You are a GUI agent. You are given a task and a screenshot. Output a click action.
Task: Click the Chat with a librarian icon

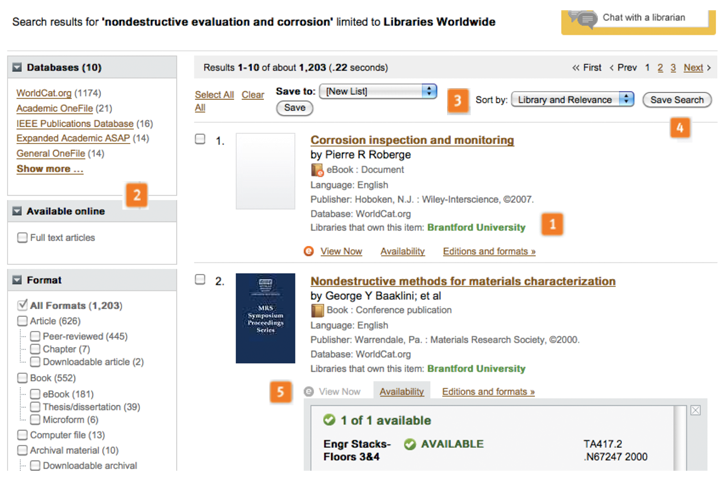(584, 18)
